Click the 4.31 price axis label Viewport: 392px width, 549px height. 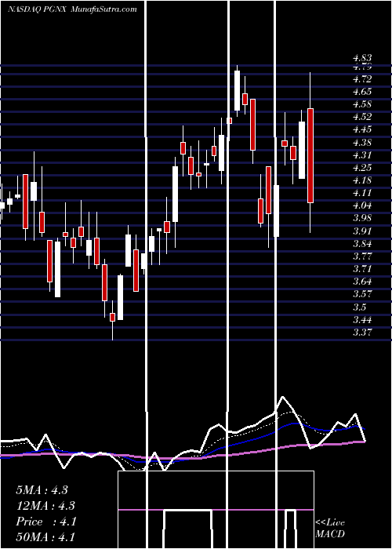point(362,155)
